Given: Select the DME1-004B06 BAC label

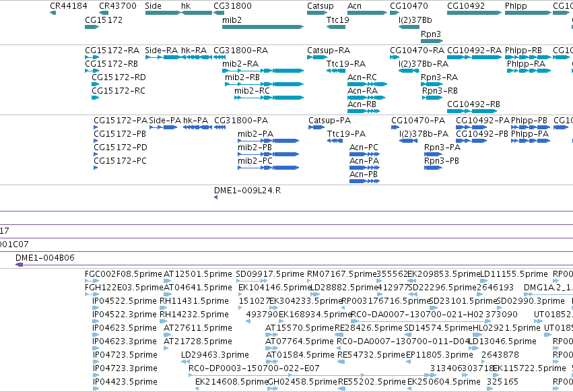Looking at the screenshot, I should pyautogui.click(x=45, y=258).
